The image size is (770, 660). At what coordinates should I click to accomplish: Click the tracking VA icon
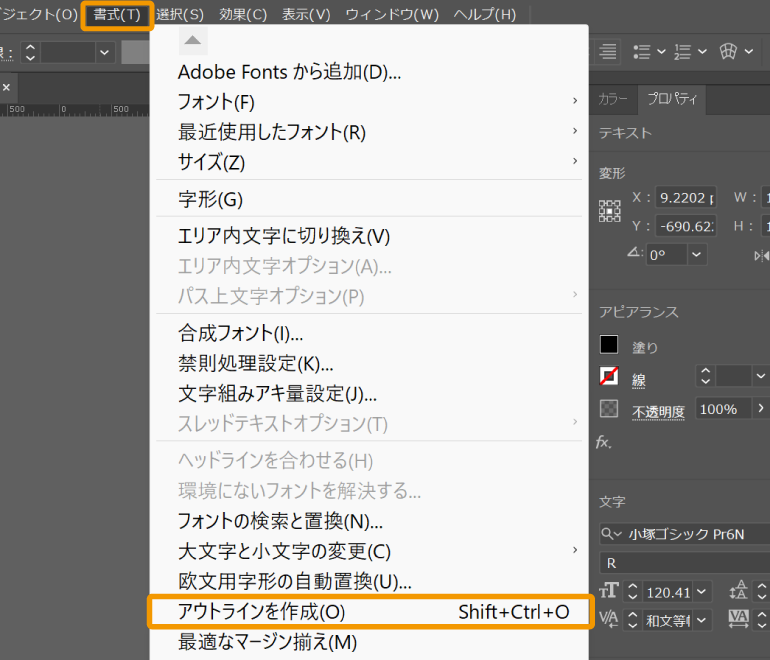tap(739, 619)
